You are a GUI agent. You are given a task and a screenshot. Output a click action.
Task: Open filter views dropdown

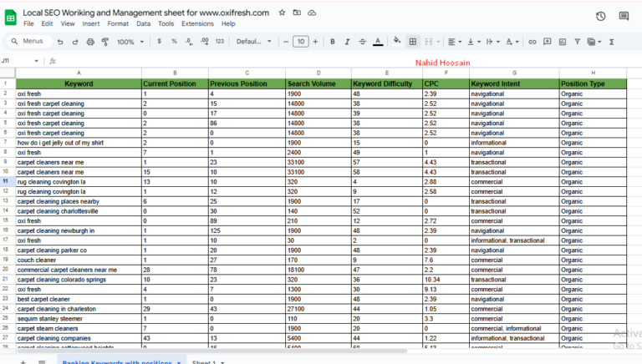click(594, 42)
